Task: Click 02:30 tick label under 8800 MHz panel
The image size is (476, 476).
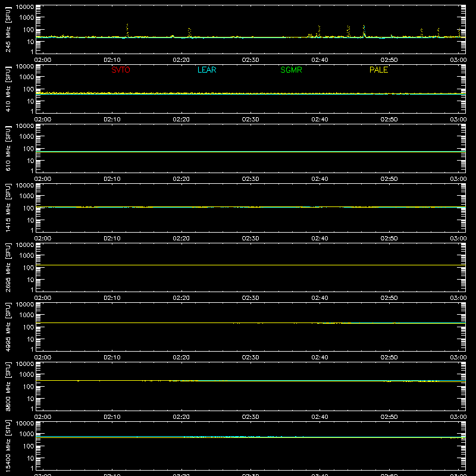Action: (250, 417)
